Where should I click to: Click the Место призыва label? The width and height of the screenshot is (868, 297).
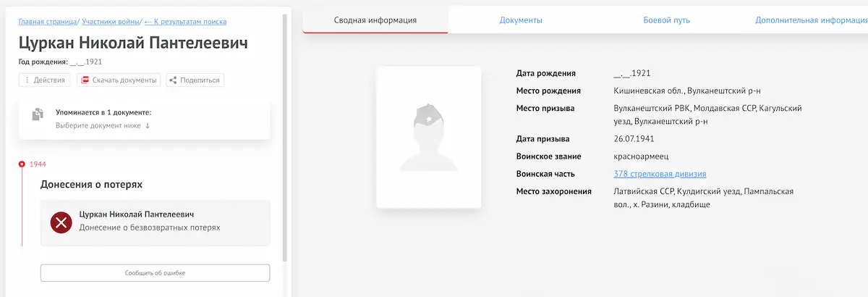click(x=545, y=109)
